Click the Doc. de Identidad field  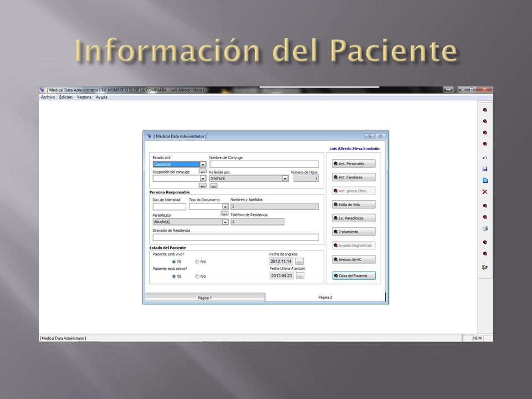[x=169, y=207]
